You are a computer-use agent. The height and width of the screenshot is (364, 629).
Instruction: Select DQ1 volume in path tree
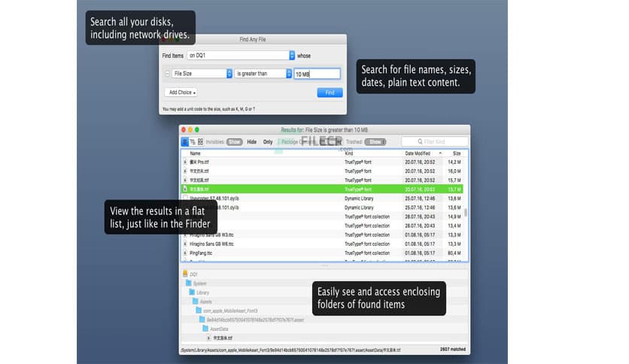[x=193, y=275]
